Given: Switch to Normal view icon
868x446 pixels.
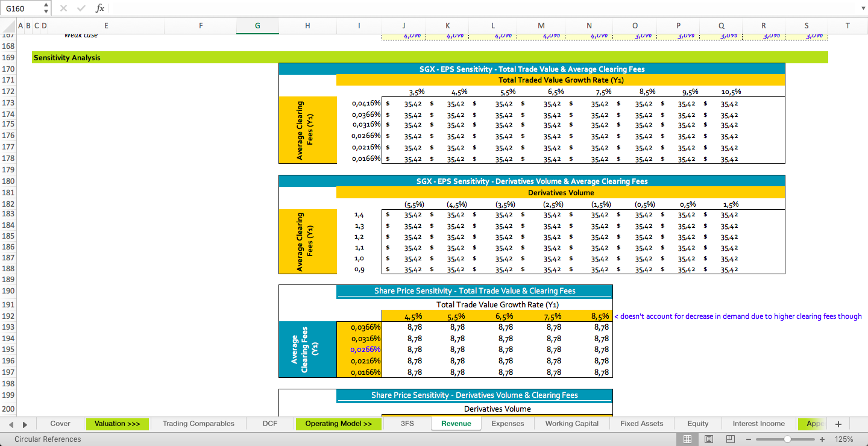Looking at the screenshot, I should 687,439.
